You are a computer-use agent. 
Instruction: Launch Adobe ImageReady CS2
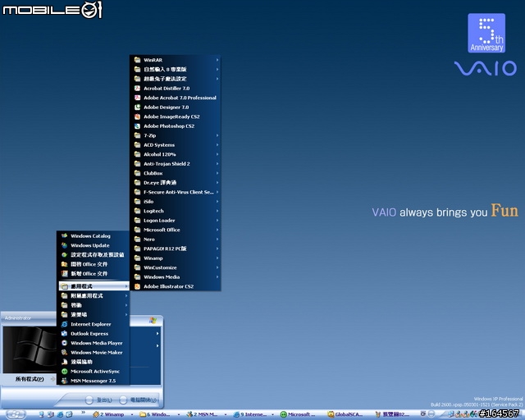[x=175, y=116]
